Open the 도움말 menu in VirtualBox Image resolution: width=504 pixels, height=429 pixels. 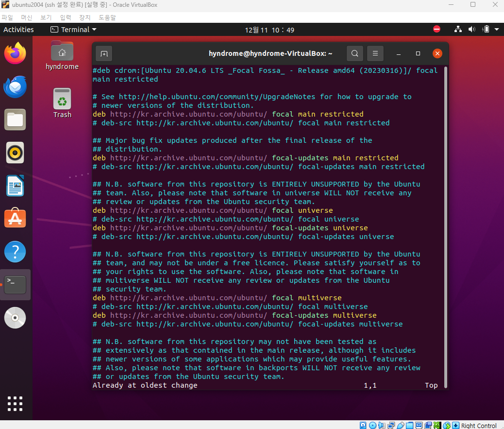click(107, 17)
